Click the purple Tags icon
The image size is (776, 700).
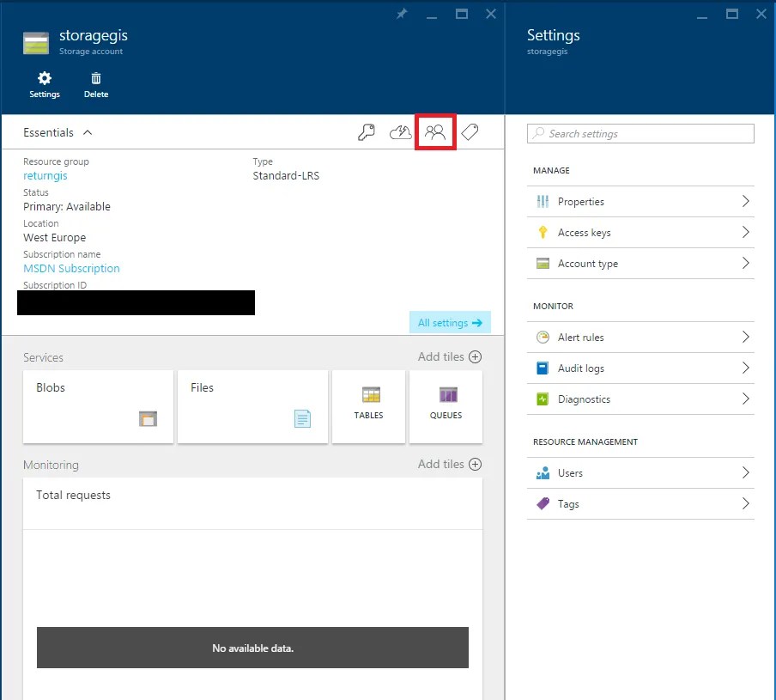click(543, 503)
